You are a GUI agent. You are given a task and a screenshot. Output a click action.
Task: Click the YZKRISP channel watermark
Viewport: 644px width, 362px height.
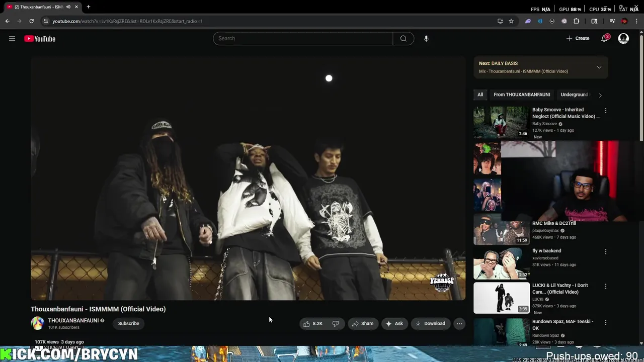coord(442,283)
